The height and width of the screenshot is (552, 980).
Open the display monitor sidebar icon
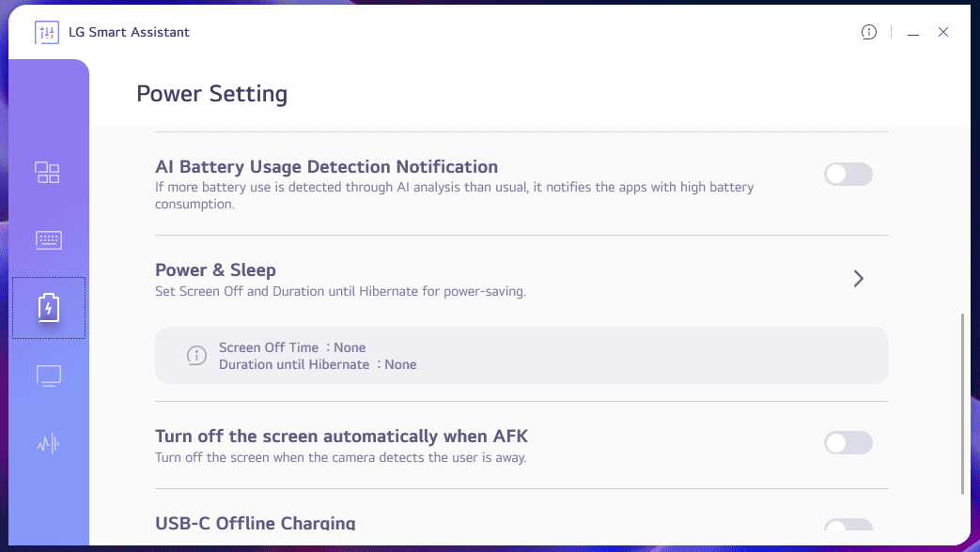pyautogui.click(x=48, y=376)
